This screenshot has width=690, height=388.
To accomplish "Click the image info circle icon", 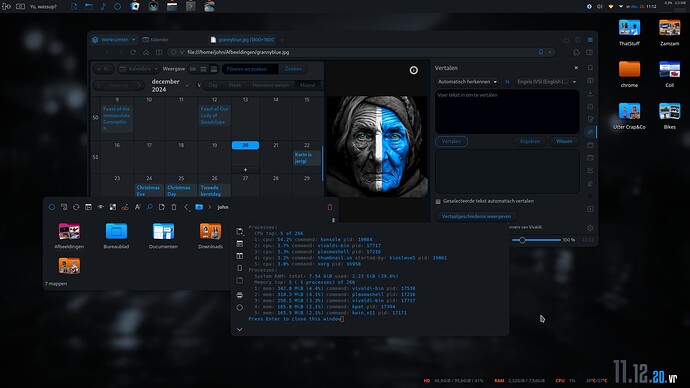I will coord(414,70).
